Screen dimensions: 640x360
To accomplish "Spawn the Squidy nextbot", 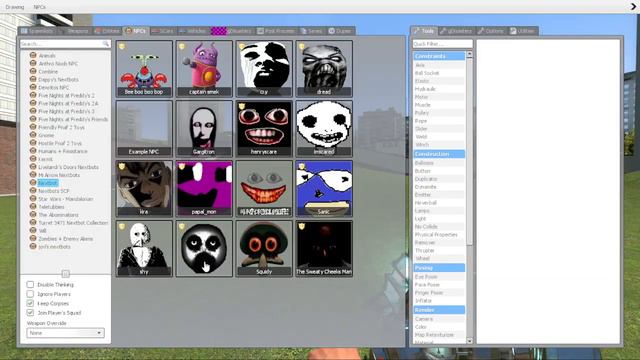I will click(264, 249).
